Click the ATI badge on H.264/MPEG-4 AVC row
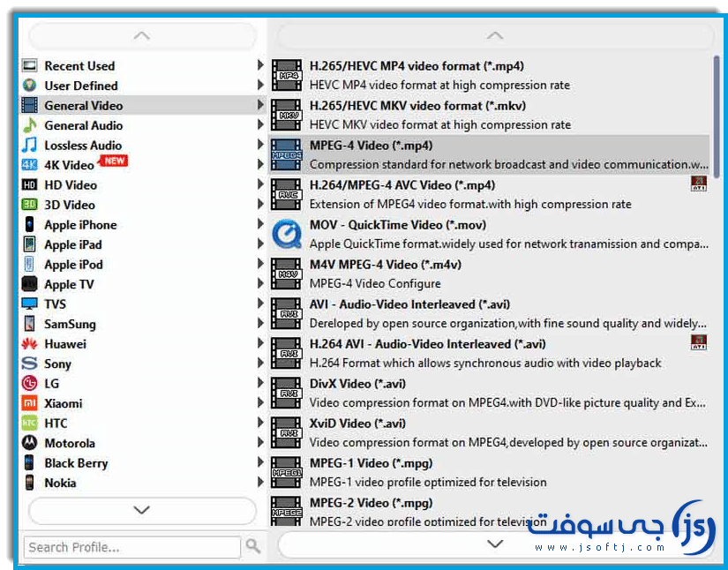The height and width of the screenshot is (570, 728). tap(699, 184)
